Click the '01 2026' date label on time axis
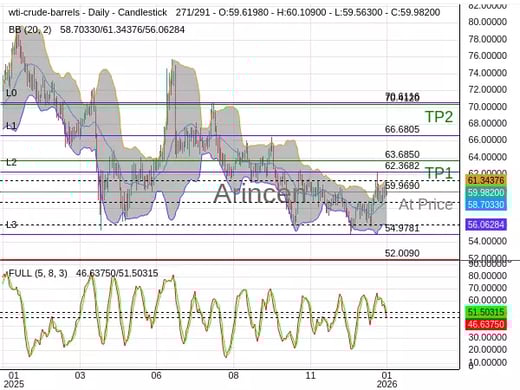This screenshot has width=520, height=390. [x=387, y=380]
